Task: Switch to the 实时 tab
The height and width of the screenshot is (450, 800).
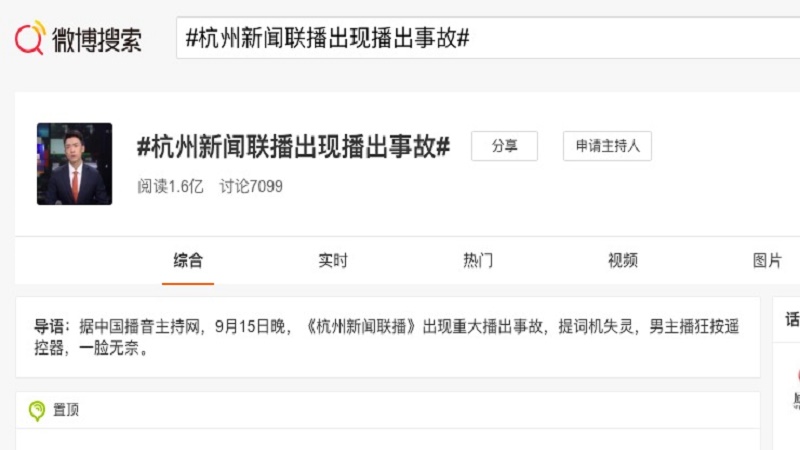Action: (333, 261)
